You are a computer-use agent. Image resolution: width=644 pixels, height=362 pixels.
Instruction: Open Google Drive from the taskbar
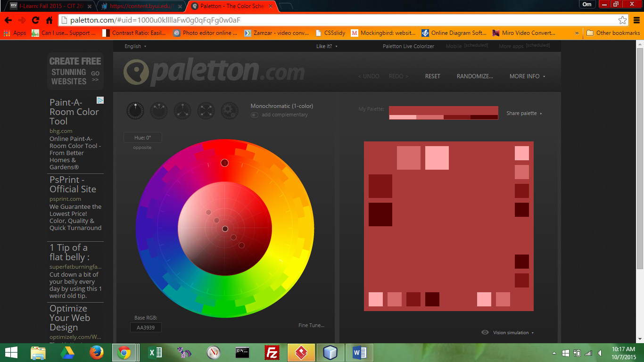tap(67, 353)
